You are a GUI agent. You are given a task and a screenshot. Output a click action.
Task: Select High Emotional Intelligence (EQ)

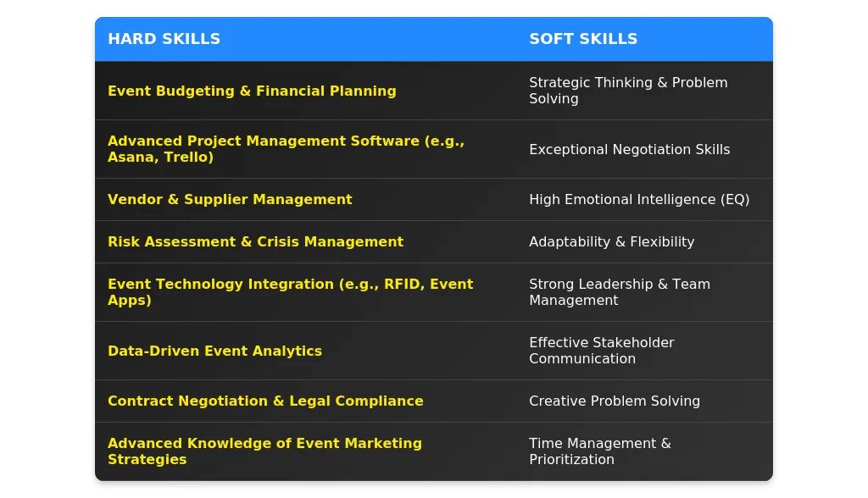click(x=639, y=199)
